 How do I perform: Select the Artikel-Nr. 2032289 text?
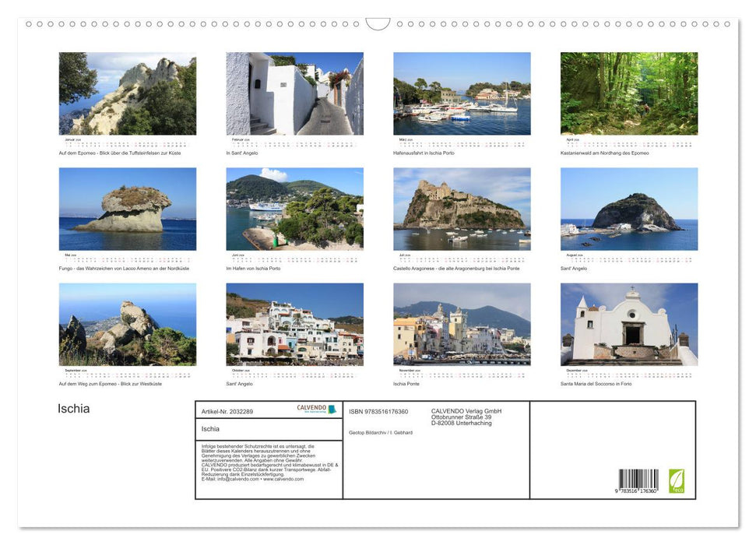tap(228, 411)
